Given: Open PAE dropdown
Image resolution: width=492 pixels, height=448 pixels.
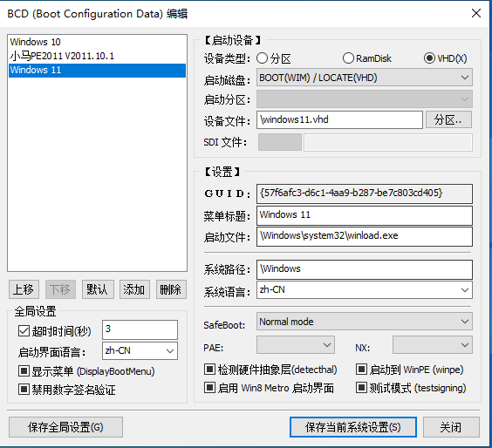Looking at the screenshot, I should click(x=296, y=345).
